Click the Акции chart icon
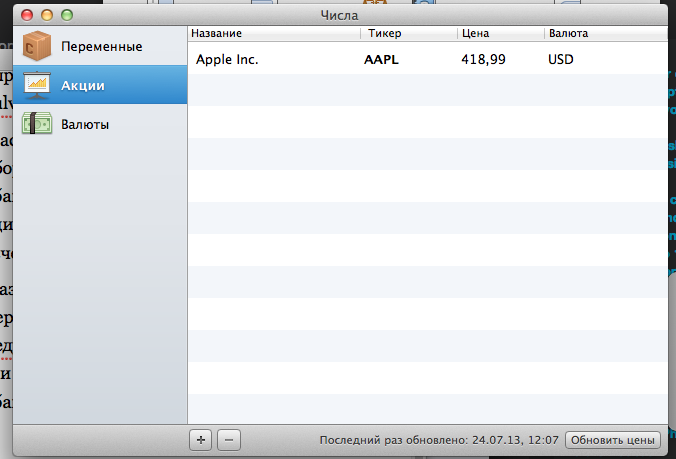The height and width of the screenshot is (459, 676). tap(37, 85)
